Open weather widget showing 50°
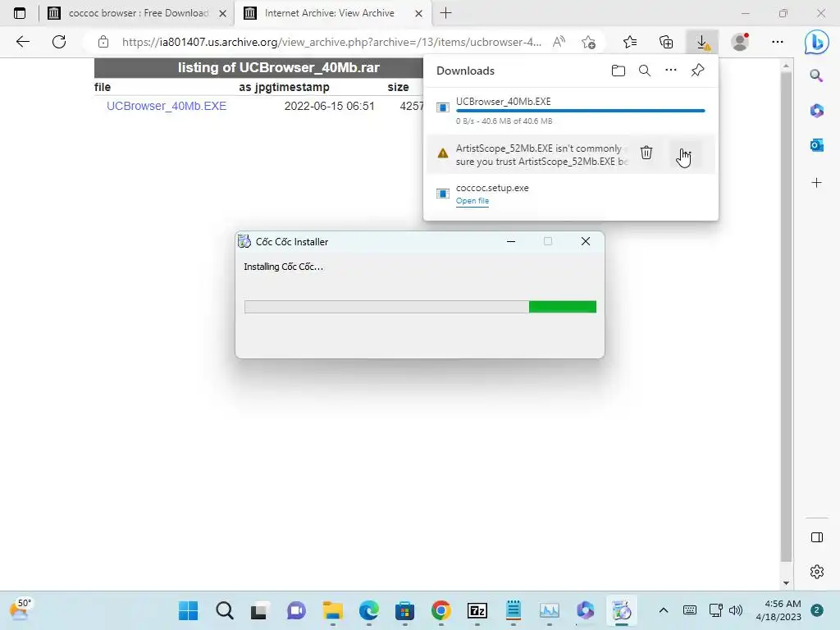840x630 pixels. (x=21, y=610)
